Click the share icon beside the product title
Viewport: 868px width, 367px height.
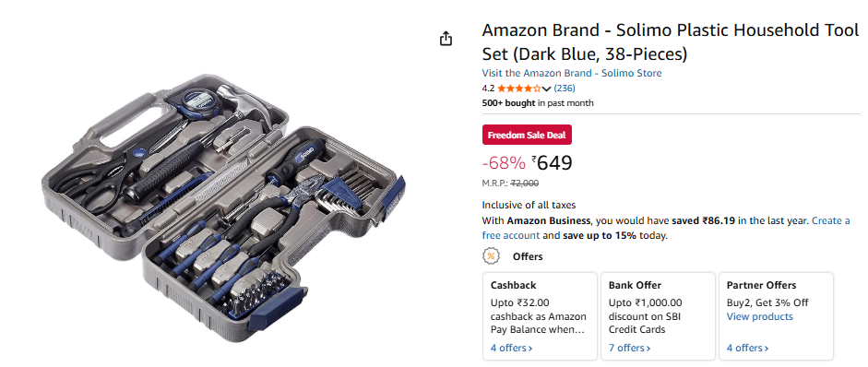446,38
